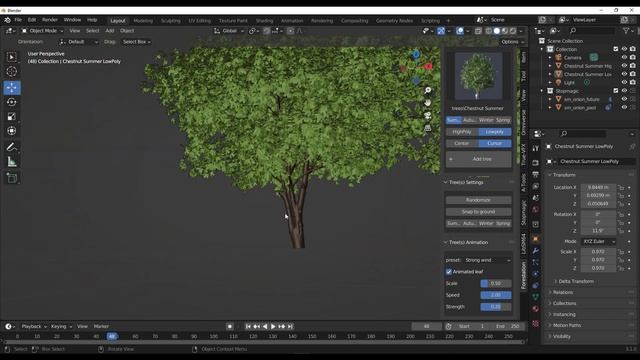Open the Global transform orientation dropdown
This screenshot has width=640, height=360.
pyautogui.click(x=229, y=31)
